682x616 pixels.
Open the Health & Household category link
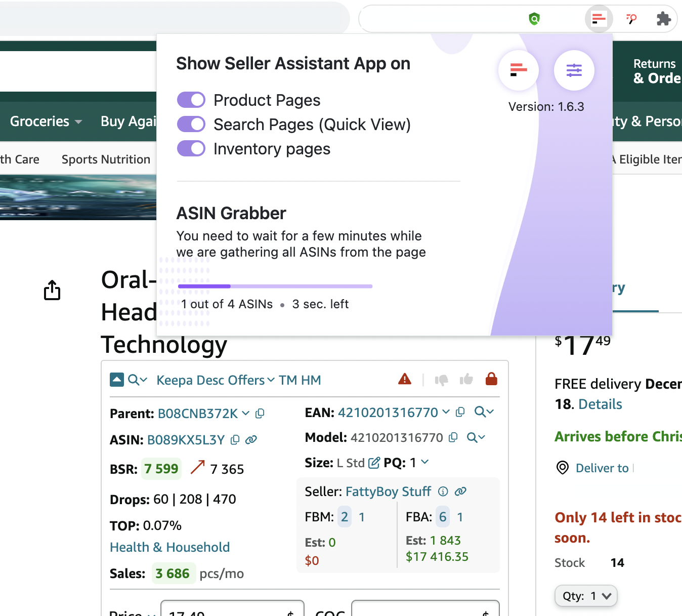pos(169,547)
